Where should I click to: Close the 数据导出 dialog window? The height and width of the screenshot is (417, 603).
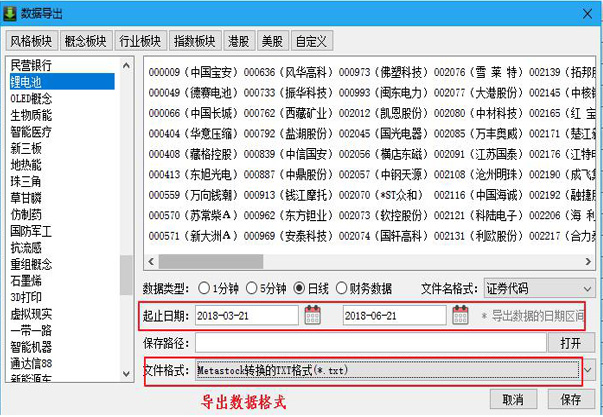coord(585,13)
